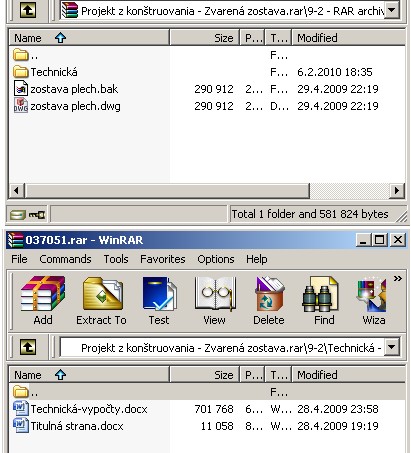Image resolution: width=411 pixels, height=453 pixels.
Task: Open the Favorites menu
Action: click(x=163, y=259)
